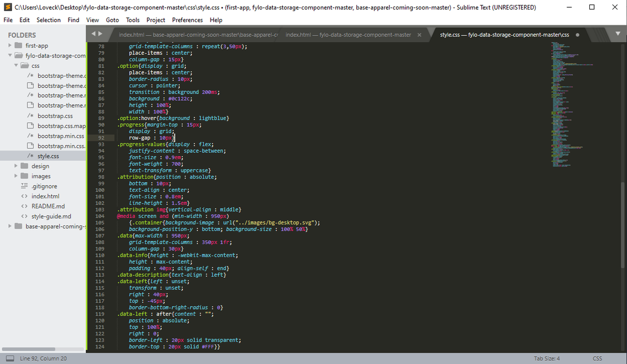This screenshot has height=364, width=627.
Task: Click the design folder icon
Action: tap(25, 166)
